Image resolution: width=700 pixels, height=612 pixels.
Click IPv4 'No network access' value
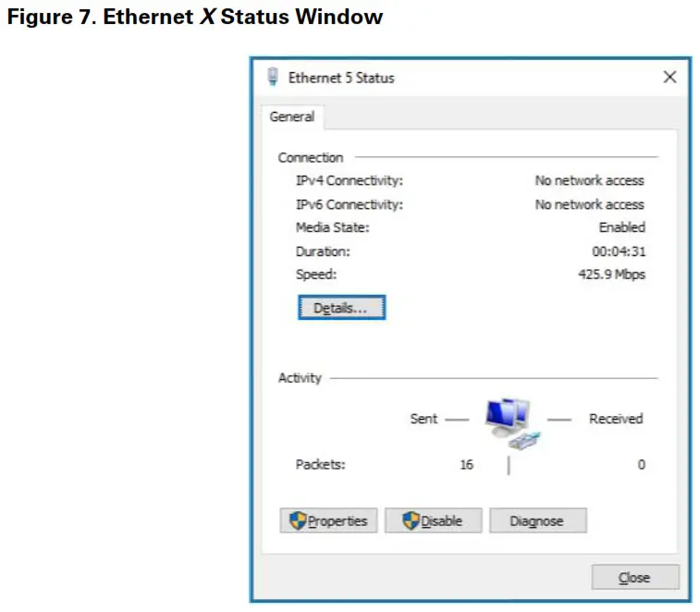(x=590, y=180)
